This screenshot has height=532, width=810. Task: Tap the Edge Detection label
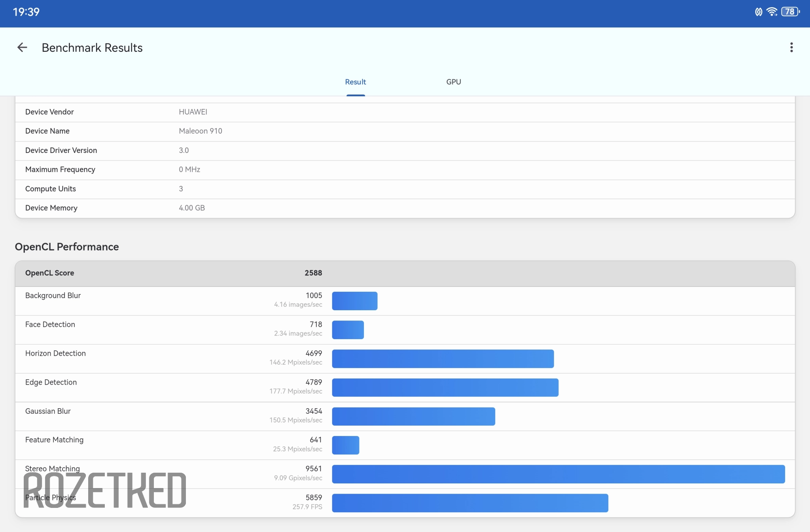pos(51,382)
